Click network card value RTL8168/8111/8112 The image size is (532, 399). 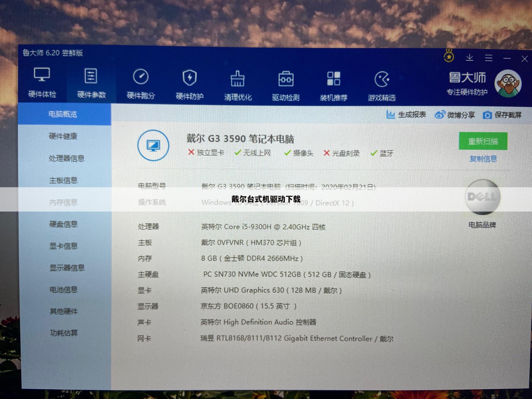(x=297, y=338)
